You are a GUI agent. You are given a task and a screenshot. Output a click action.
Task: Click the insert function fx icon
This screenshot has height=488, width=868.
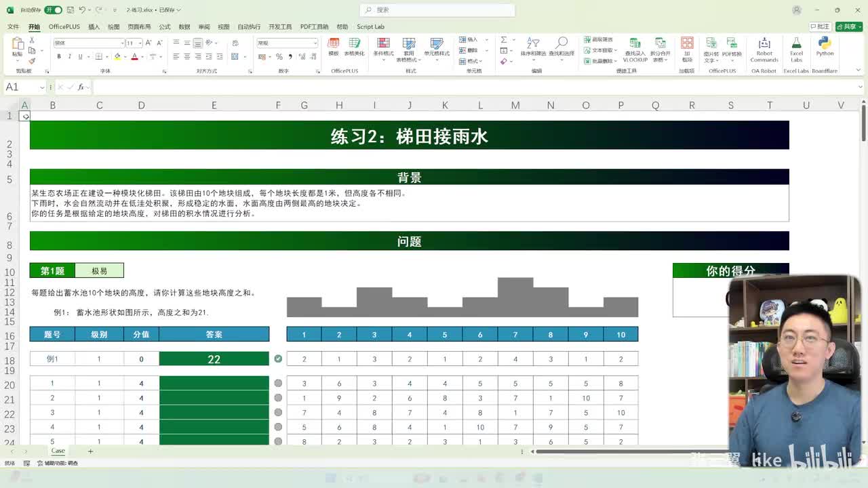point(81,87)
